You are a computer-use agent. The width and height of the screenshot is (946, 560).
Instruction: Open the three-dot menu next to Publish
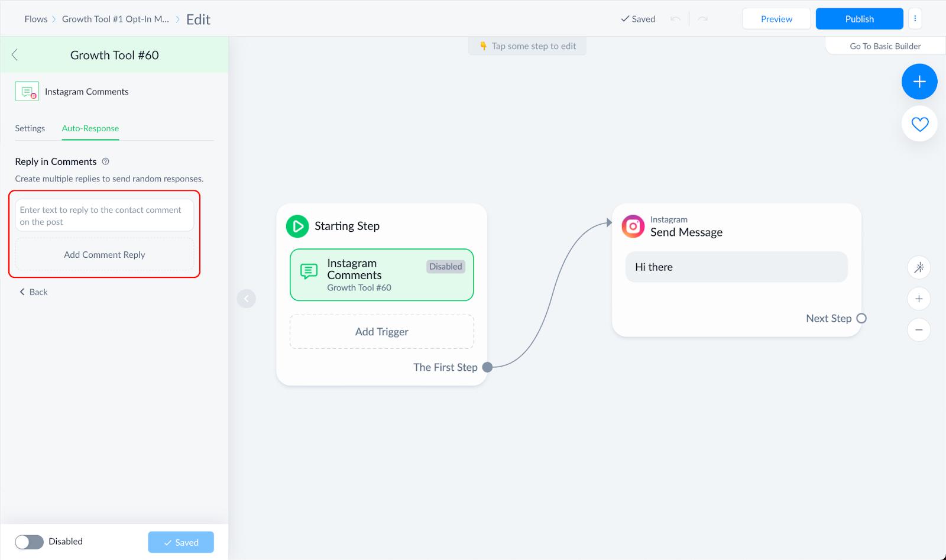pos(915,19)
